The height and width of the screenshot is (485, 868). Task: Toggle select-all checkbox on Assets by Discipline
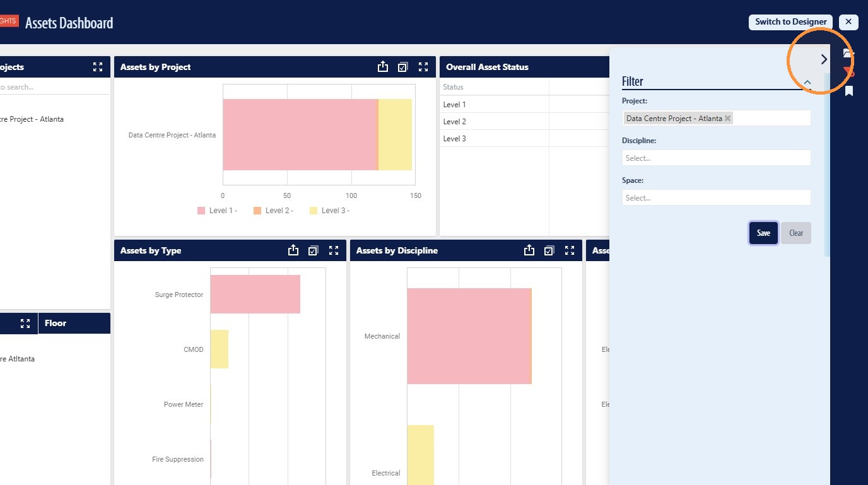pyautogui.click(x=549, y=250)
